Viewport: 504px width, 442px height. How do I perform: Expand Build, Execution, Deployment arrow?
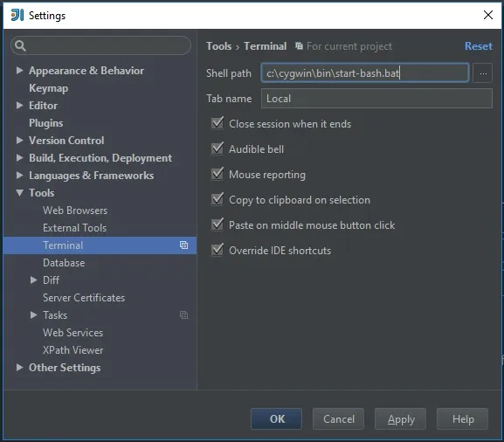pyautogui.click(x=19, y=158)
